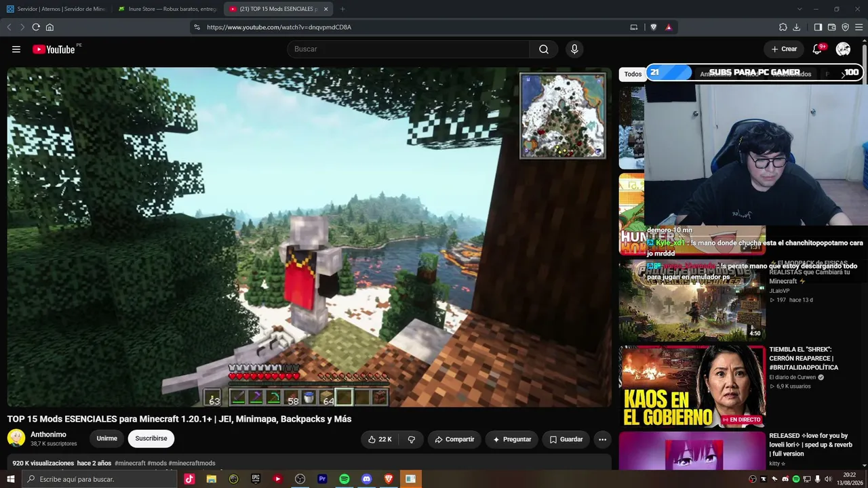The height and width of the screenshot is (488, 868).
Task: Open the Windows Start menu
Action: tap(10, 479)
